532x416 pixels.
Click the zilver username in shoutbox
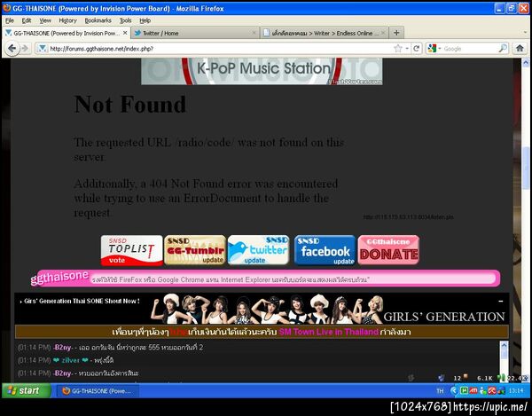[x=71, y=360]
